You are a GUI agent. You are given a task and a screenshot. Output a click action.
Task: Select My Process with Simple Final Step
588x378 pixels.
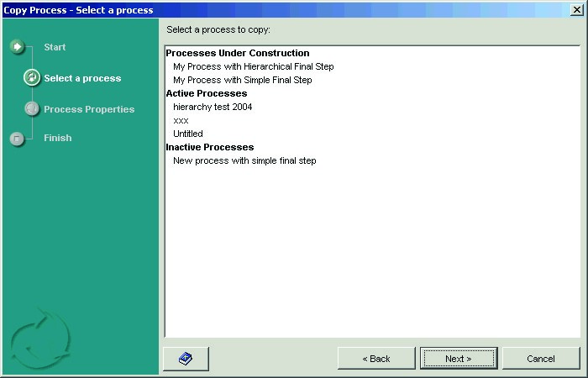click(x=242, y=80)
